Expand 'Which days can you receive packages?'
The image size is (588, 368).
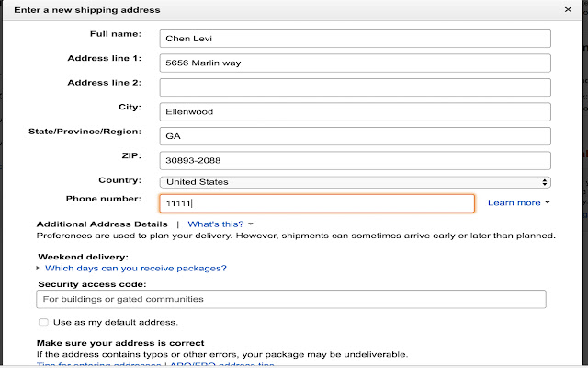(135, 269)
